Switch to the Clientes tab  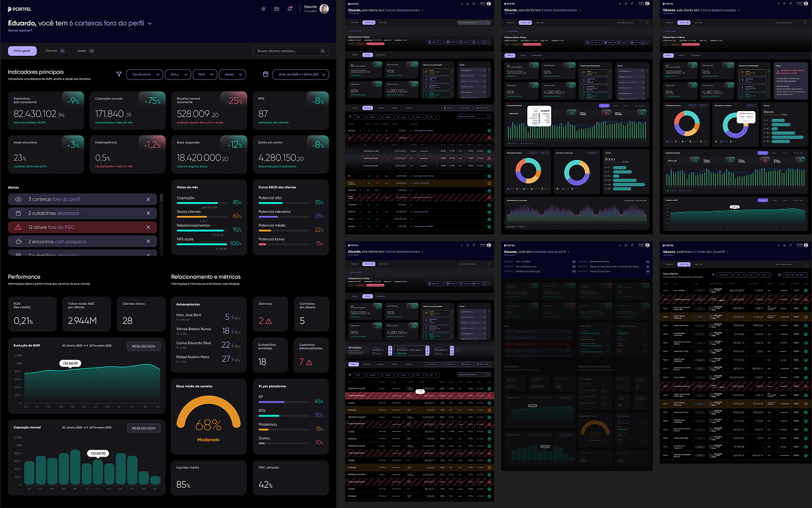pyautogui.click(x=55, y=51)
